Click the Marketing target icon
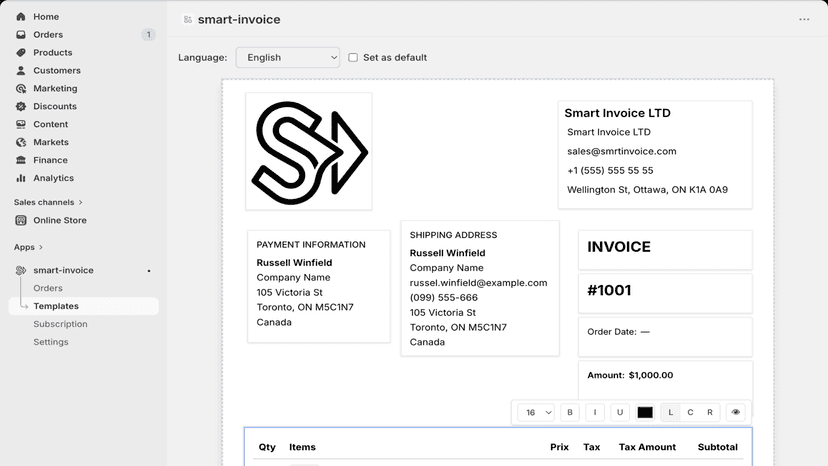Viewport: 828px width, 466px height. click(21, 88)
